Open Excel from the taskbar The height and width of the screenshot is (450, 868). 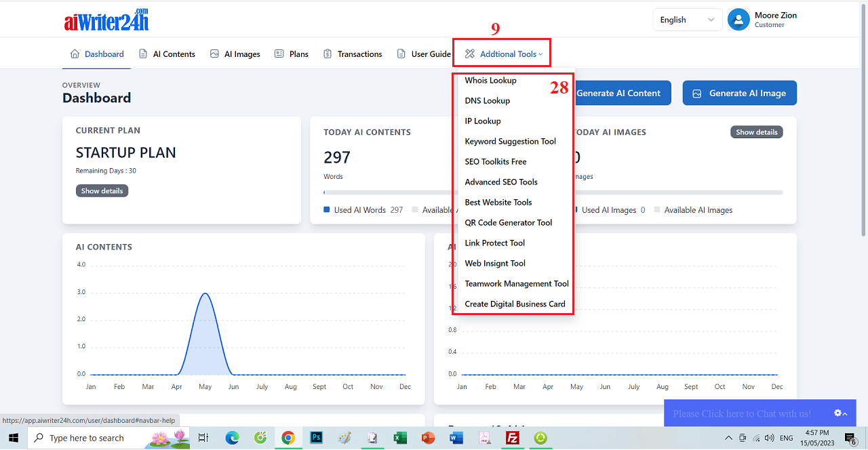click(400, 438)
